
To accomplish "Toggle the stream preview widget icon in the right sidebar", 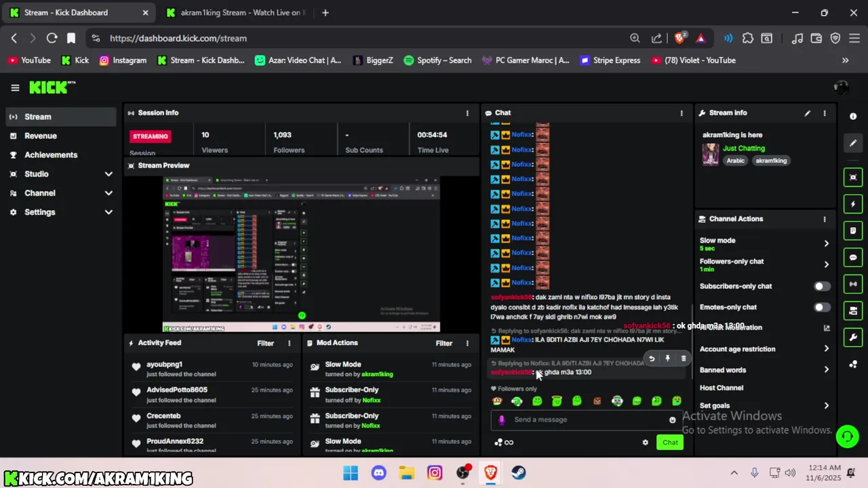I will pyautogui.click(x=853, y=178).
